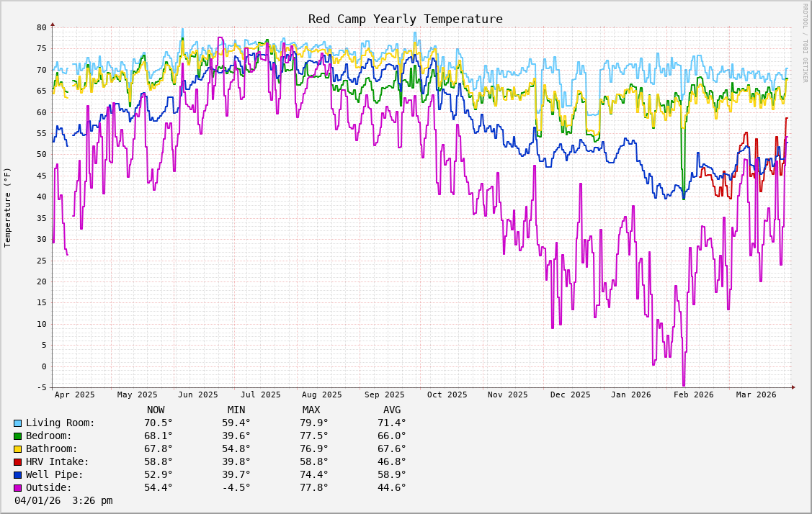The width and height of the screenshot is (812, 514).
Task: Select the Living Room legend label
Action: click(x=61, y=423)
